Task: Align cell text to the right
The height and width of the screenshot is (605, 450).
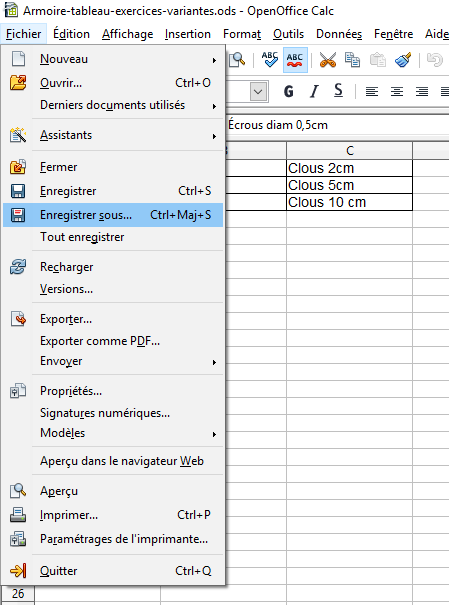Action: [422, 91]
